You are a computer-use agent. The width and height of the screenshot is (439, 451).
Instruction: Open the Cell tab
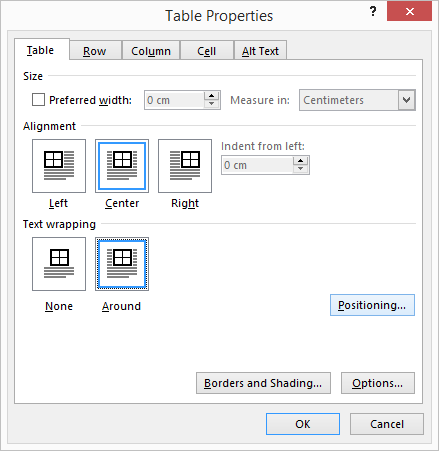[207, 51]
